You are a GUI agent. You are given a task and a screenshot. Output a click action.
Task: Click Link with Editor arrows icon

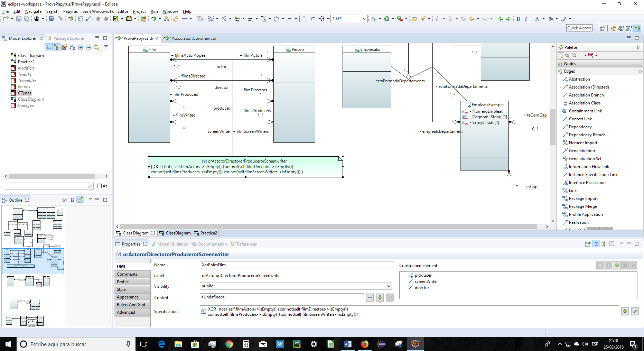96,47
